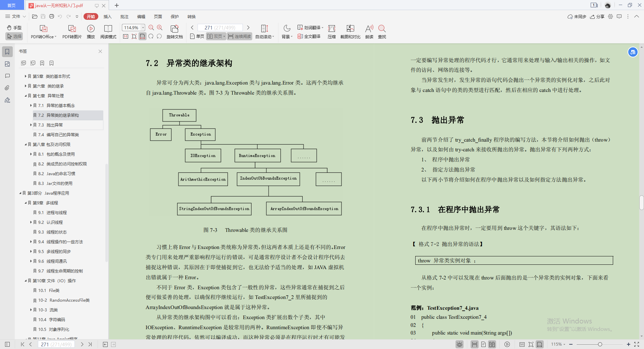The width and height of the screenshot is (644, 349).
Task: Open bookmark 7.4 编写自己的异常类
Action: coord(58,135)
